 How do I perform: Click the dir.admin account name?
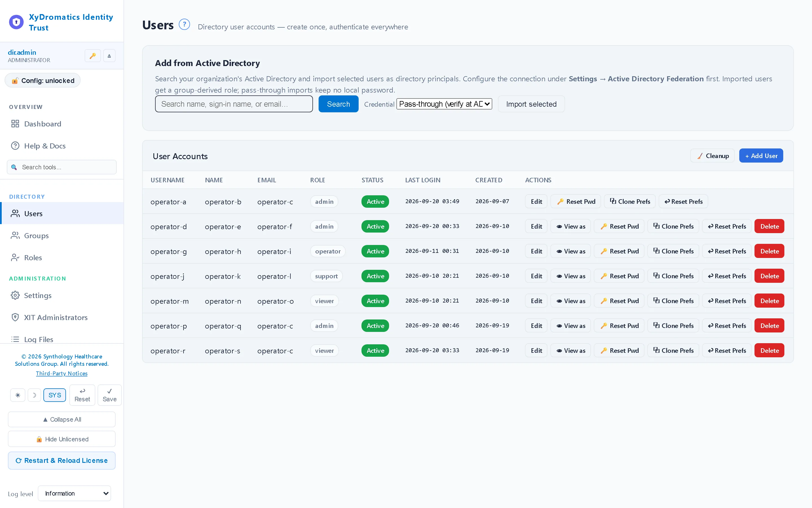pyautogui.click(x=22, y=52)
